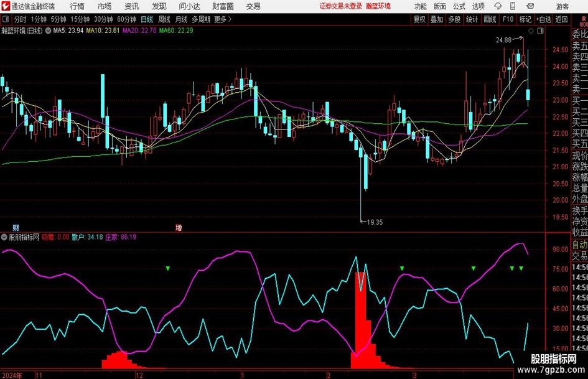588x379 pixels.
Task: Expand the 股朋指标网 indicator dropdown arrow
Action: pos(4,237)
